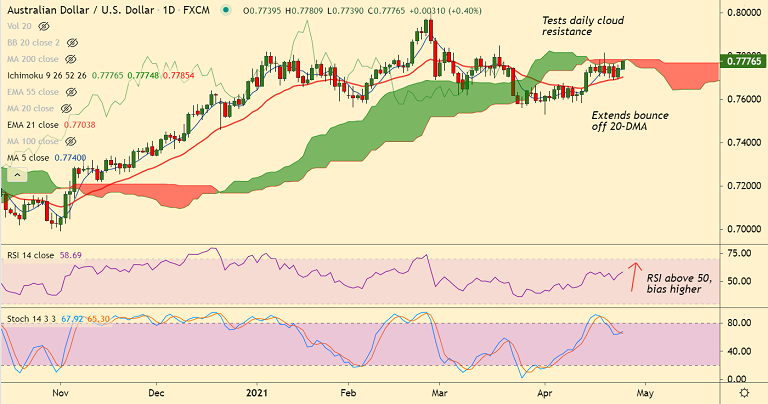The image size is (768, 404).
Task: Click the EMA 21 value 0.77038
Action: point(80,125)
